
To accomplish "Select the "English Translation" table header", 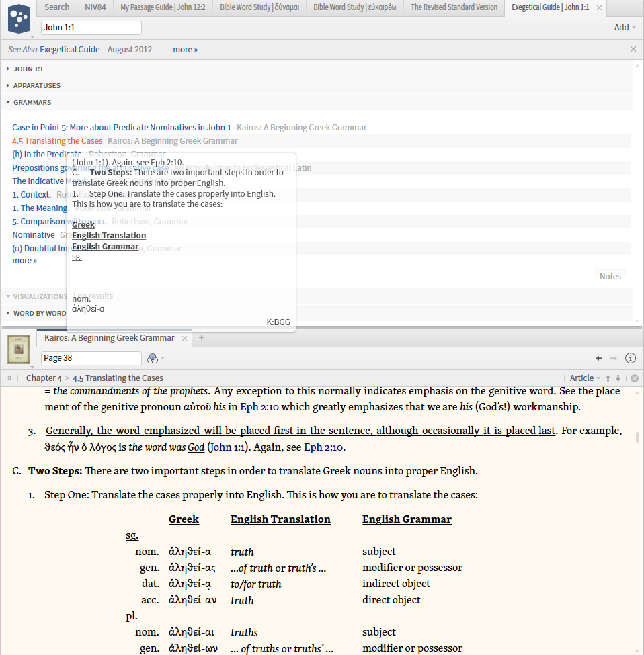I will (280, 519).
